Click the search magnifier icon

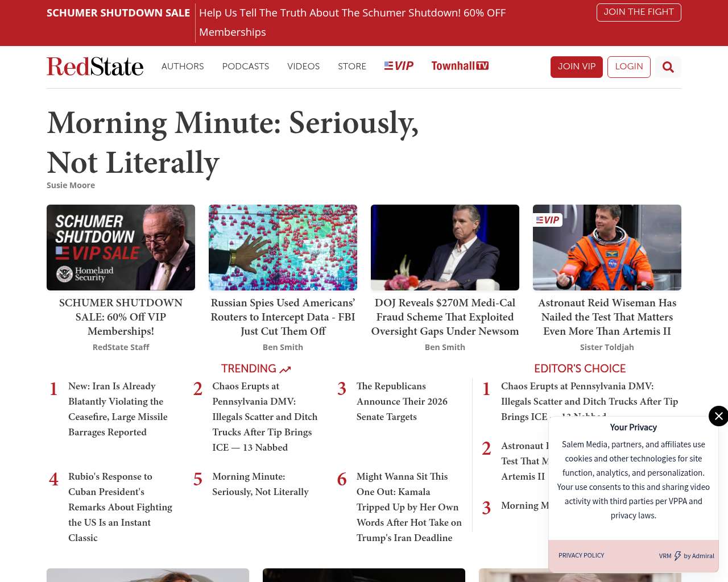[668, 67]
